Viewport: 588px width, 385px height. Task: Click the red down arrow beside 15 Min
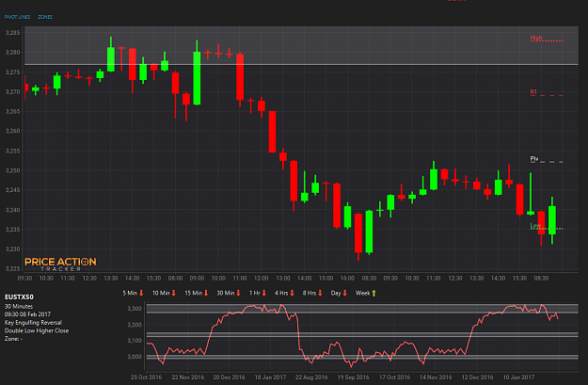click(x=206, y=293)
